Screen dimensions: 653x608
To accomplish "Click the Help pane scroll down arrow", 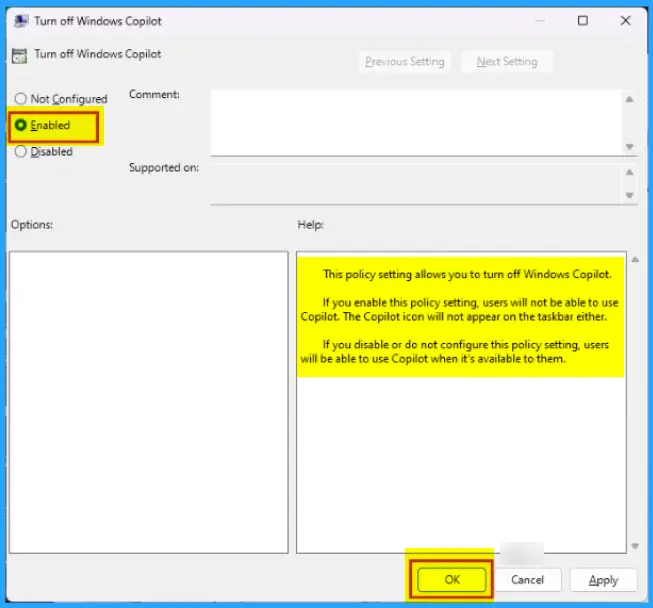I will 635,546.
